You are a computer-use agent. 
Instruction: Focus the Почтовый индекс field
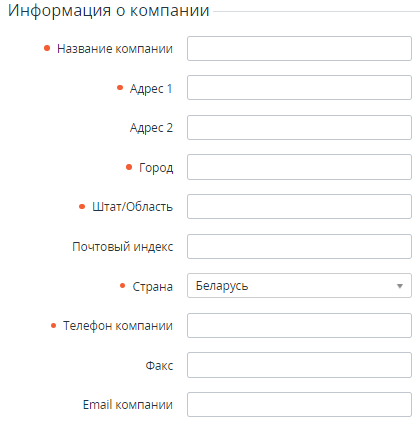(299, 246)
